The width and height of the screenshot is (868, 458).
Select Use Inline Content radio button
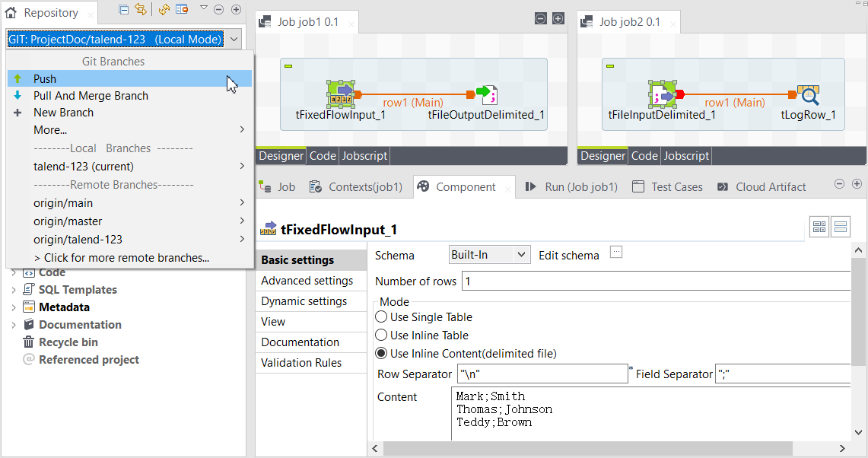click(x=381, y=353)
